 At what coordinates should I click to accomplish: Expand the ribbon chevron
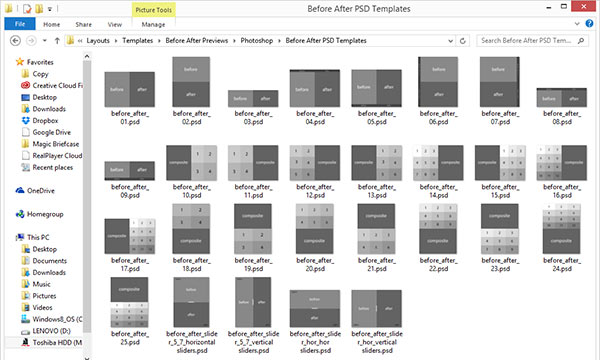pos(577,24)
